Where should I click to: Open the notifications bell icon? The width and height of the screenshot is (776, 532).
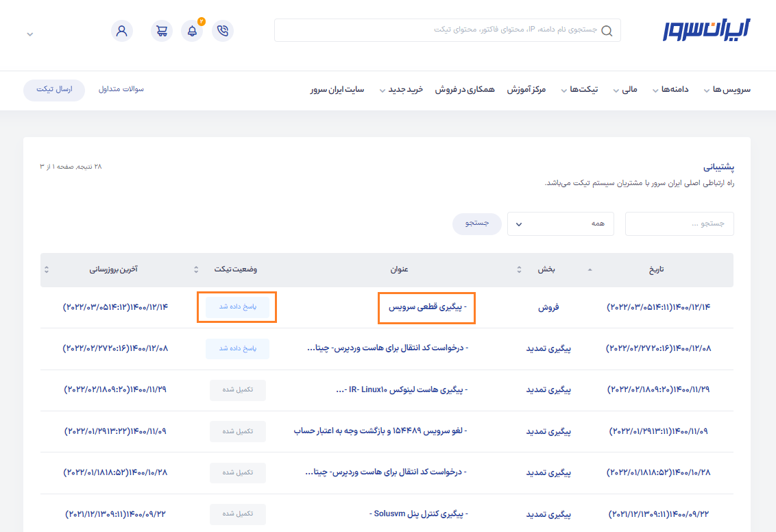pyautogui.click(x=192, y=31)
